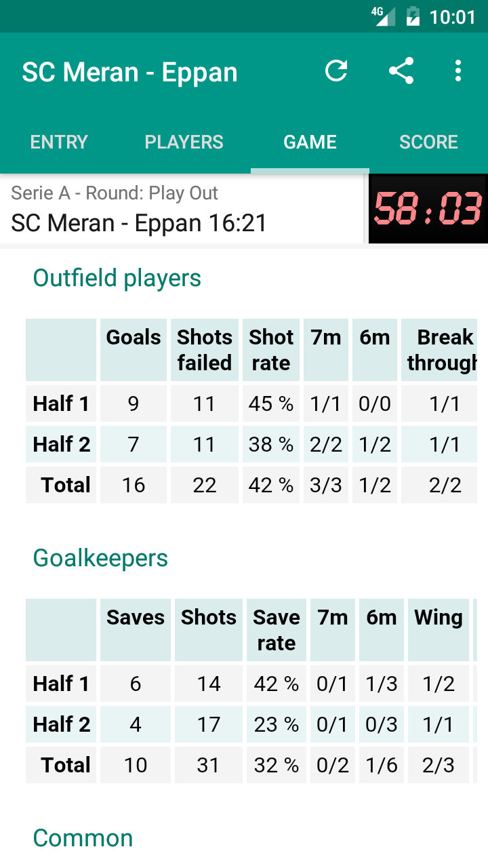
Task: Select the Half 1 row in Outfield players
Action: 60,403
